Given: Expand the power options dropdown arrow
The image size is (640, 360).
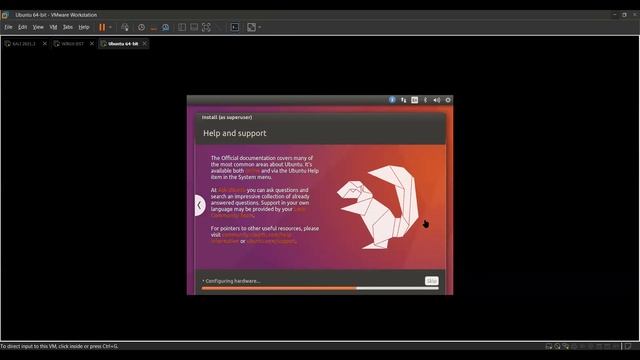Looking at the screenshot, I should coord(110,27).
